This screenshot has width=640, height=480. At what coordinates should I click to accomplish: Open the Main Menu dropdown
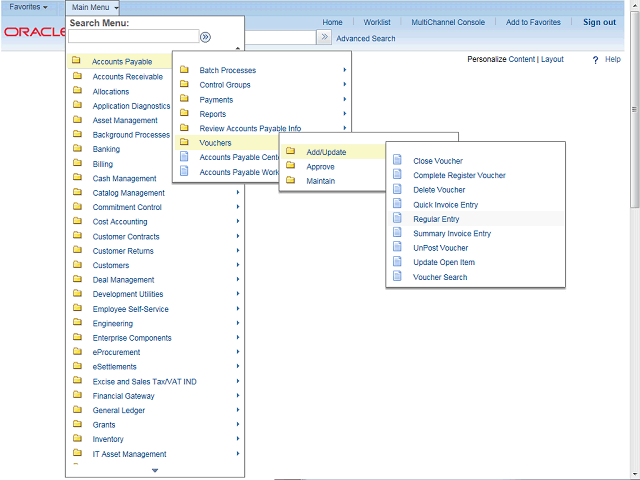click(x=96, y=7)
